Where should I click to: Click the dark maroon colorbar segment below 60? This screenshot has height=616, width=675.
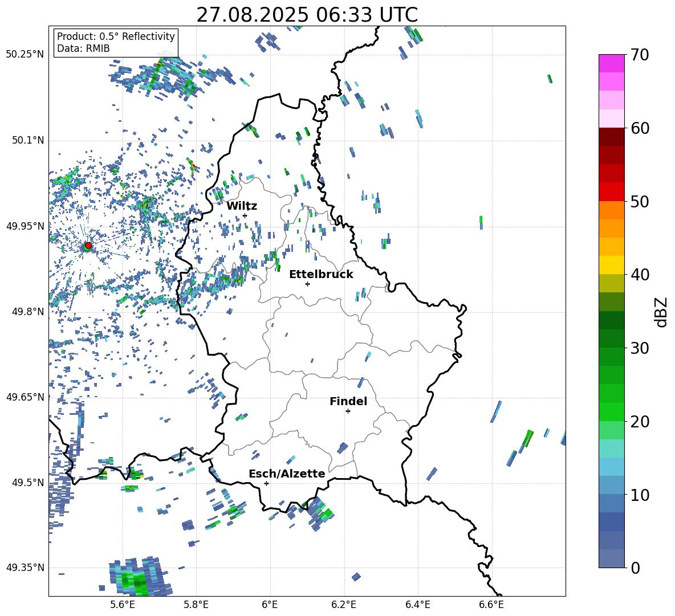(611, 137)
